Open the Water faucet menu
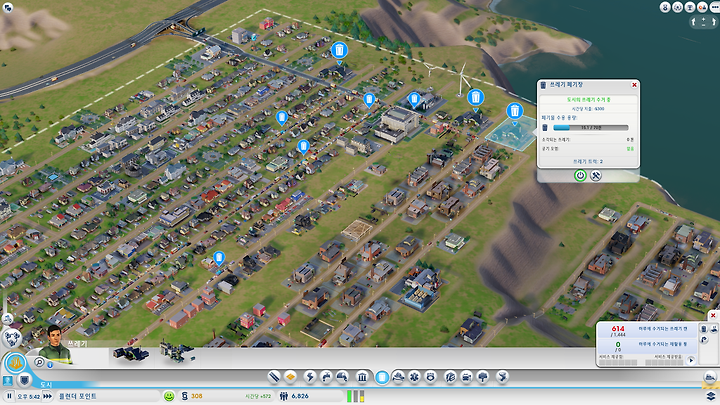Image resolution: width=720 pixels, height=405 pixels. [x=326, y=377]
